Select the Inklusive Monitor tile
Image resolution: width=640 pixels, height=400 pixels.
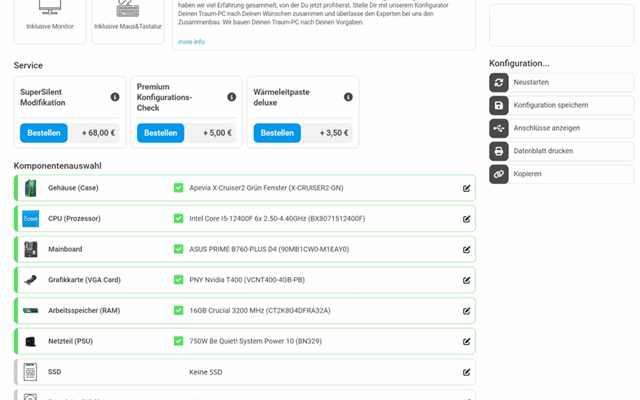(x=50, y=20)
